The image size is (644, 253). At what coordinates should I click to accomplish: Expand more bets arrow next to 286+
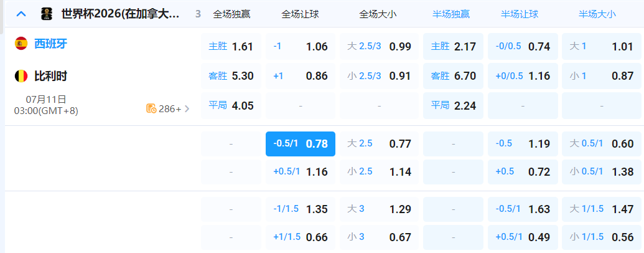point(187,108)
